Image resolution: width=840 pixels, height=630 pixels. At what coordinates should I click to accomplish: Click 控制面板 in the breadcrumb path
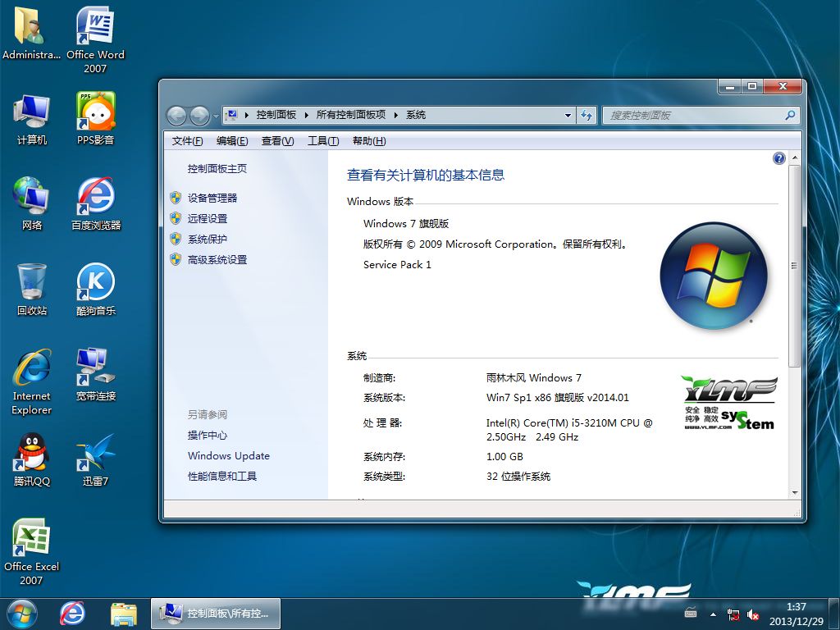276,115
